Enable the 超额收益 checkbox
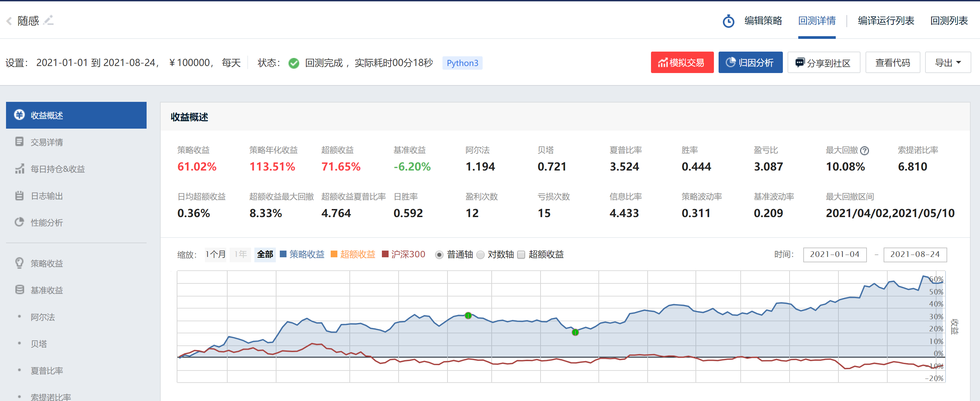Screen dimensions: 980x401 tap(521, 255)
